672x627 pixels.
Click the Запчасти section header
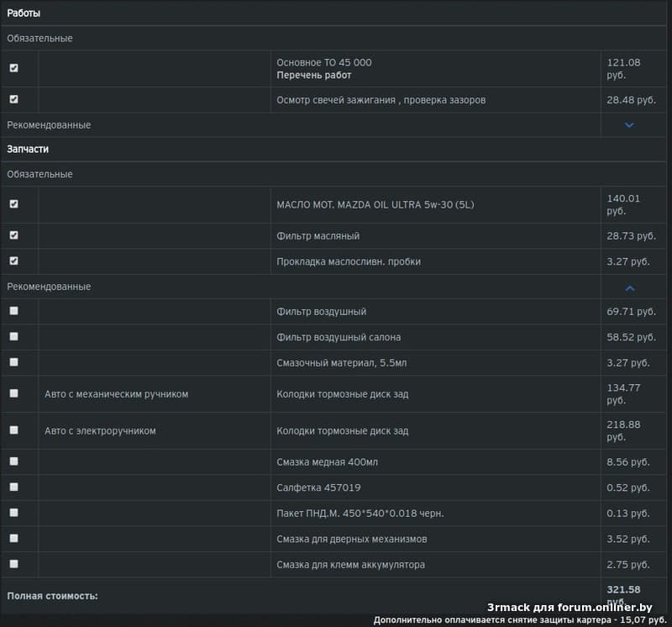click(x=28, y=149)
